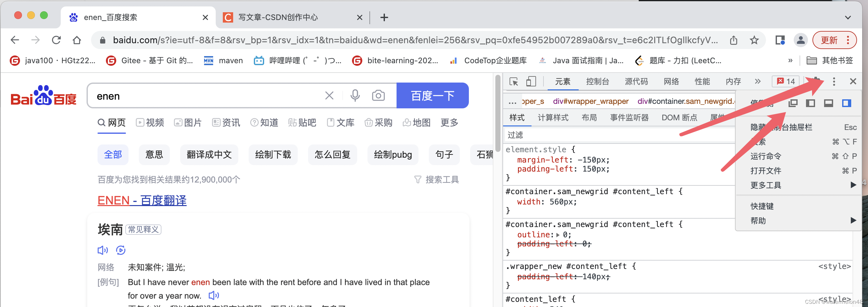This screenshot has height=307, width=868.
Task: Open the 搜索工具 filter
Action: [436, 179]
